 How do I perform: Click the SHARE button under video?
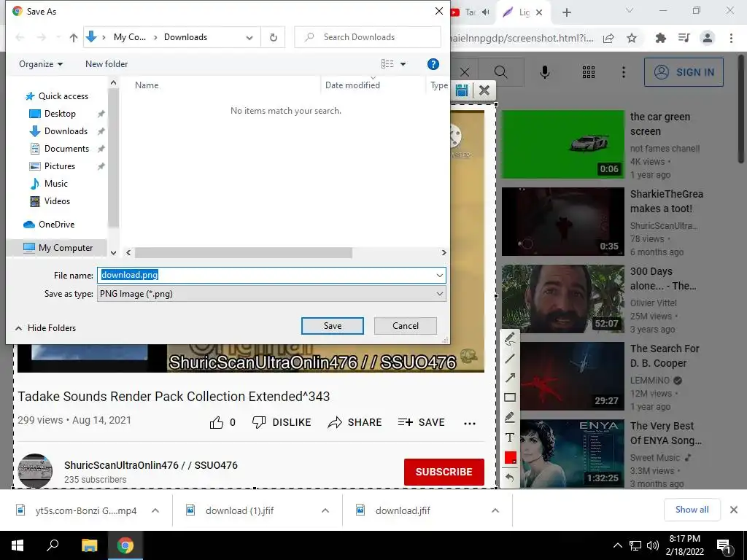click(x=355, y=422)
